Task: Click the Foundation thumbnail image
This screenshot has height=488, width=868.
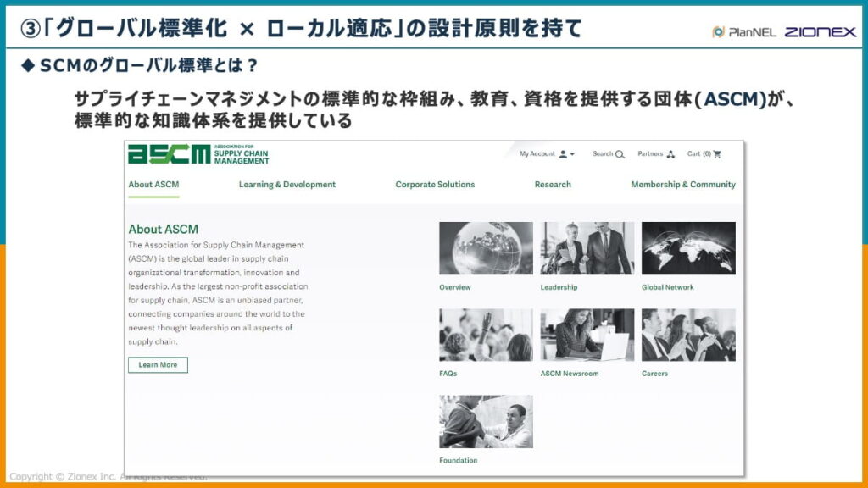Action: pos(485,421)
